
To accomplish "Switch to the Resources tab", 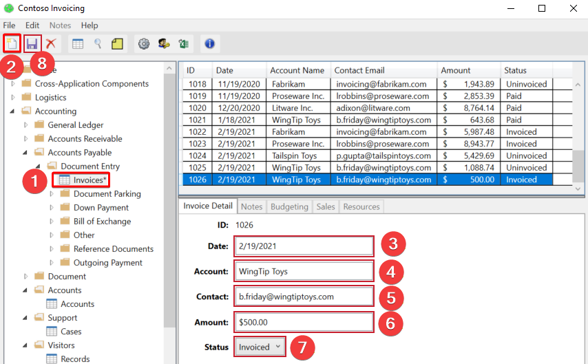I will click(x=361, y=206).
